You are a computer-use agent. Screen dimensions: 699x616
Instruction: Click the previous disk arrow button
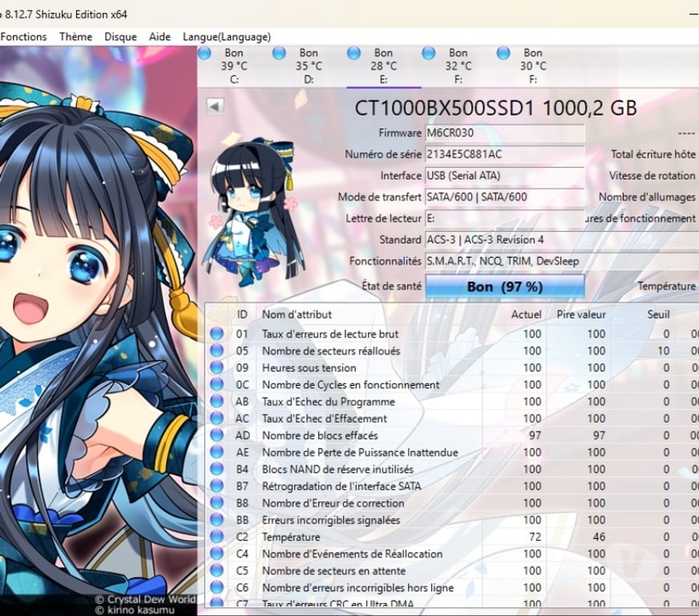(x=214, y=107)
